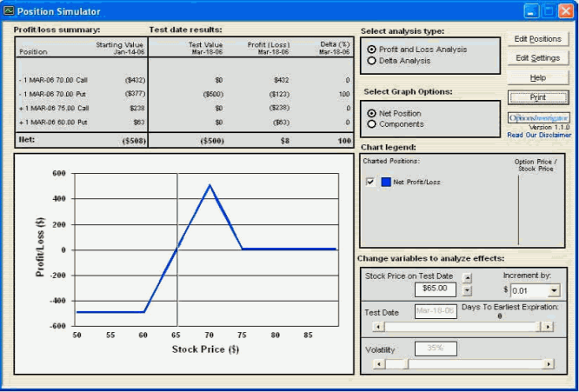
Task: Open the Read Our Disclaimer link
Action: click(x=539, y=135)
